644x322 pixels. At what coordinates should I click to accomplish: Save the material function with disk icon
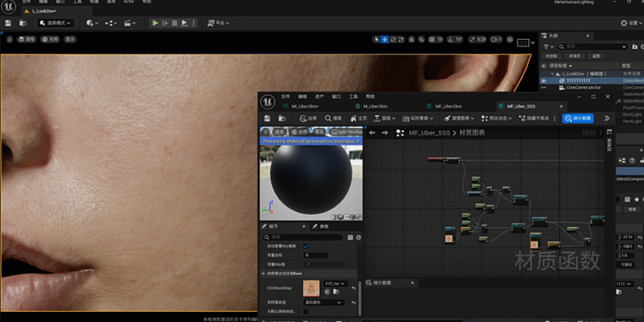tap(268, 119)
